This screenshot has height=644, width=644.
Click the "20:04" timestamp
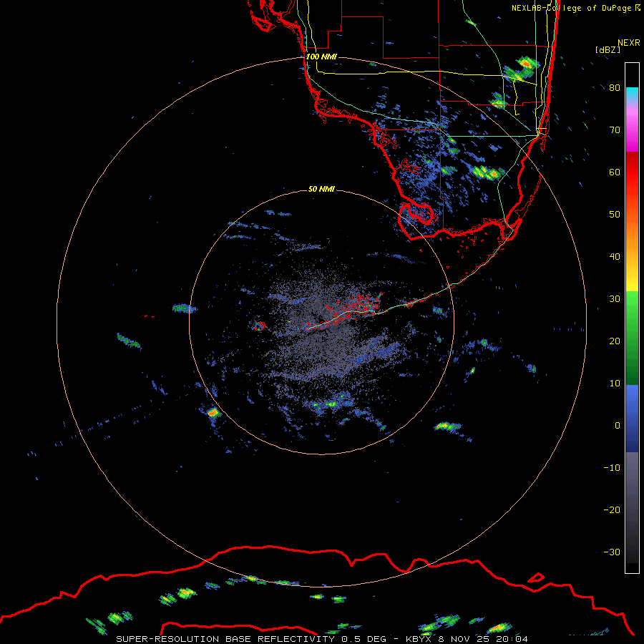coord(512,639)
